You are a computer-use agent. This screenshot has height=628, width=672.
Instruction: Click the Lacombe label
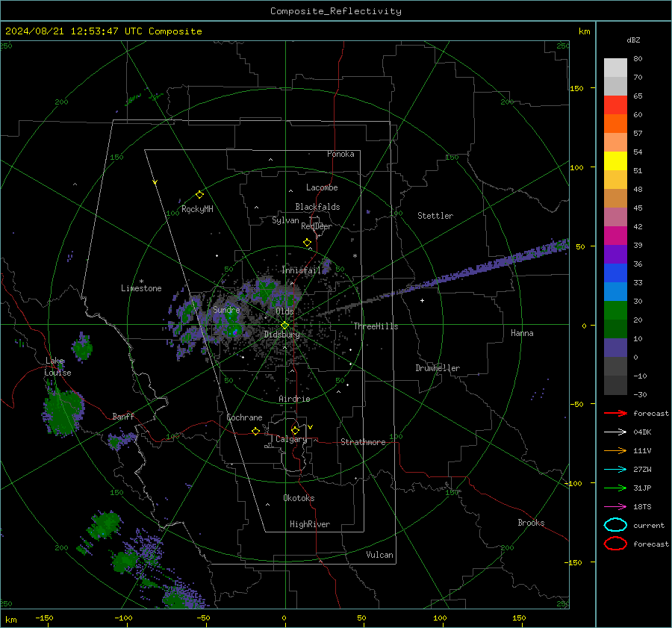322,187
